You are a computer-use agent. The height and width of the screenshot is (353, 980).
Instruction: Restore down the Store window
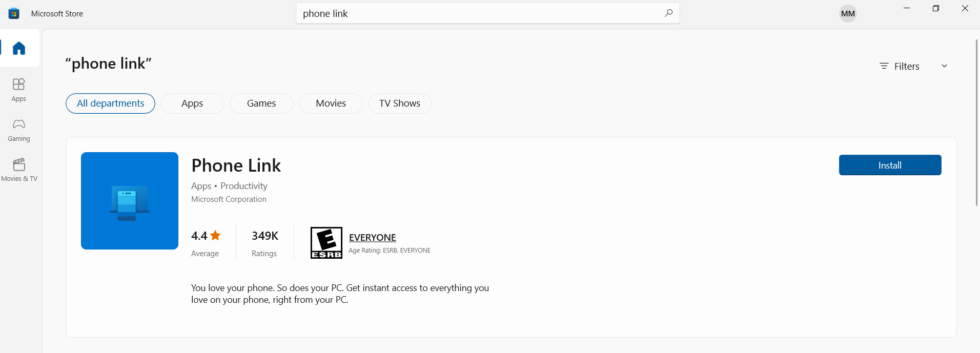coord(936,8)
